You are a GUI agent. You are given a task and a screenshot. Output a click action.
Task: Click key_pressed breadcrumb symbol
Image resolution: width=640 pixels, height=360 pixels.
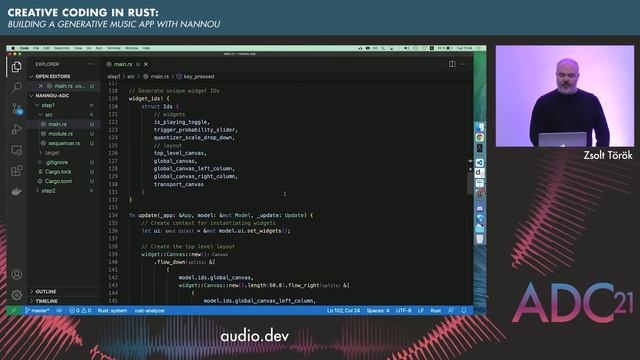pyautogui.click(x=199, y=76)
